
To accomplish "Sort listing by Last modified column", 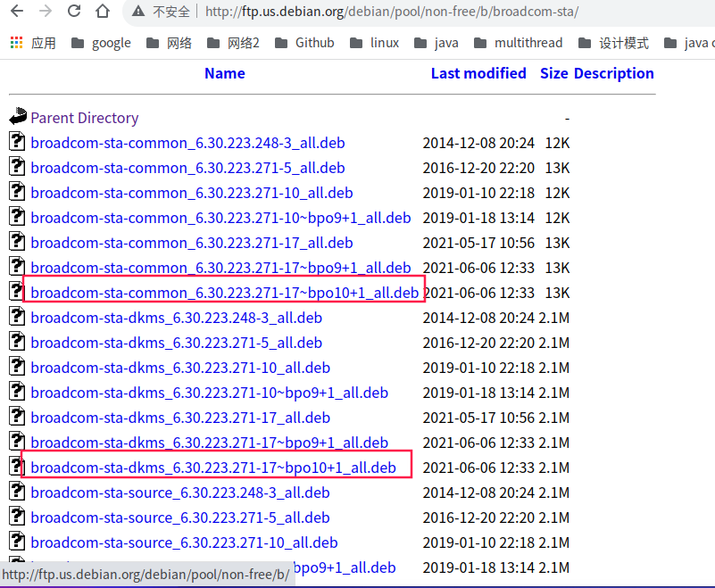I will 478,73.
